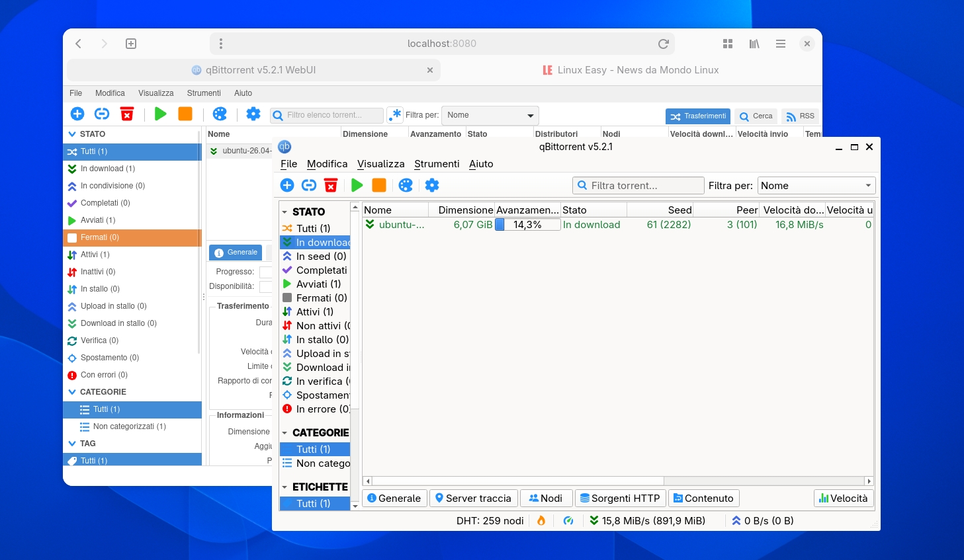This screenshot has width=964, height=560.
Task: Open WebUI RSS button
Action: (x=800, y=116)
